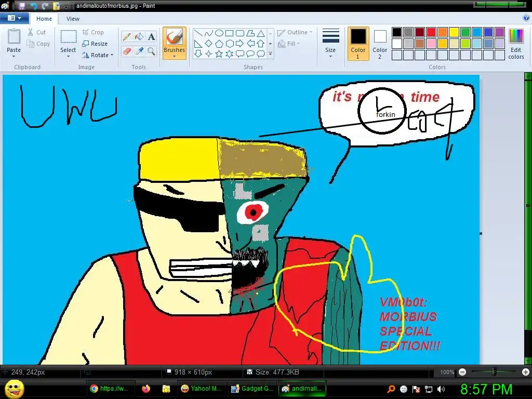This screenshot has width=532, height=399.
Task: Choose the Diamond shape
Action: 209,44
